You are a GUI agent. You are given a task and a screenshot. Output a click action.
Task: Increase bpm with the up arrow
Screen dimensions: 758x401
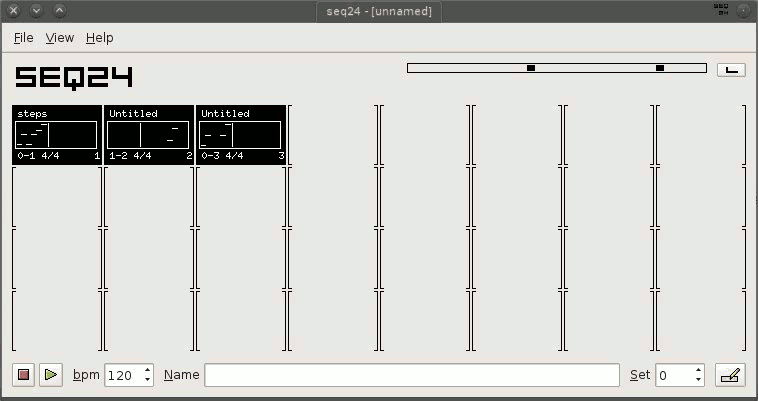click(x=148, y=370)
